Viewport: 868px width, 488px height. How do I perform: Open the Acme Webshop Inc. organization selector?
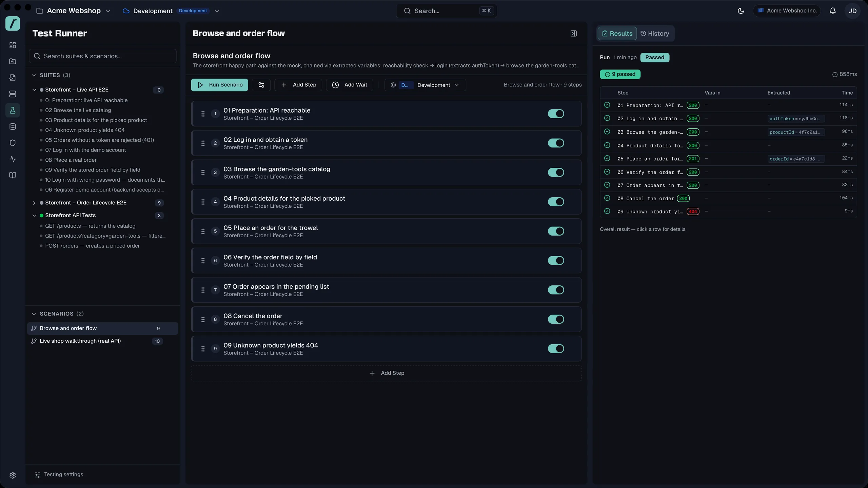787,11
